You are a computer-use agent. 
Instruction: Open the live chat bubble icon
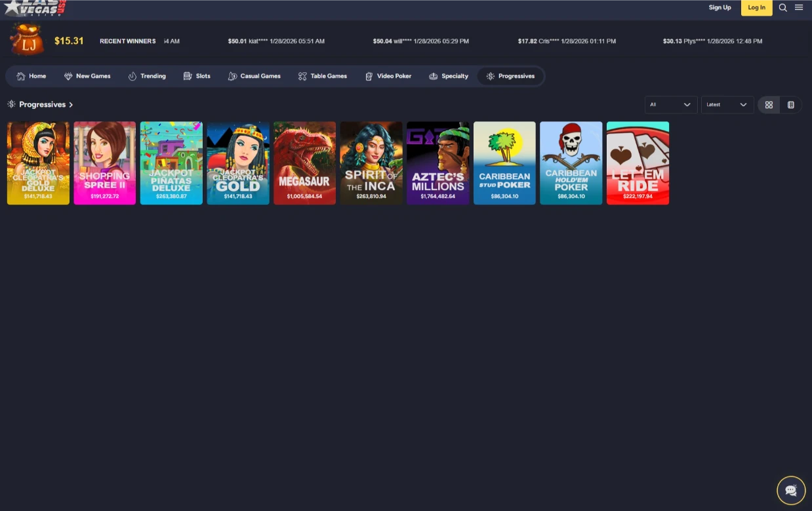pyautogui.click(x=791, y=490)
